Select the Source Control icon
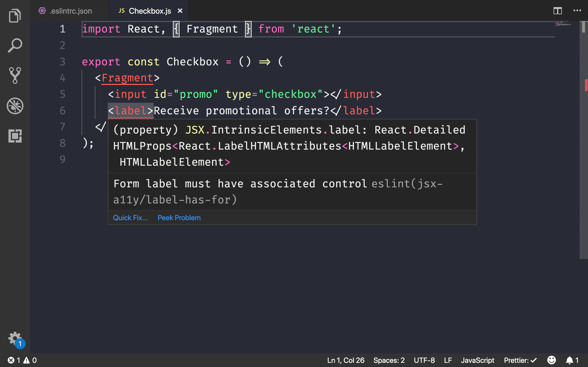Screen dimensions: 588x367 (x=15, y=76)
